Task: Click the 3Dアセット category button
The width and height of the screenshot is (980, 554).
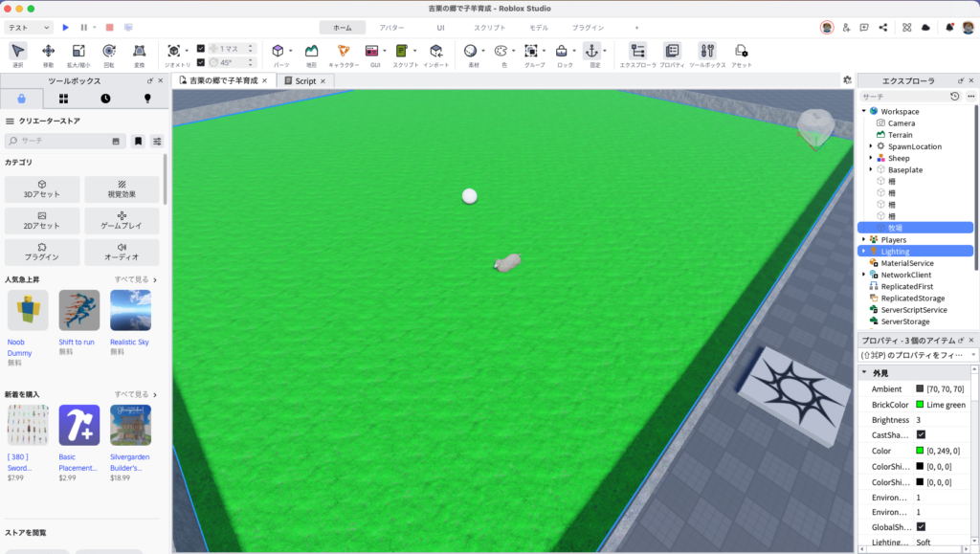Action: click(x=42, y=188)
